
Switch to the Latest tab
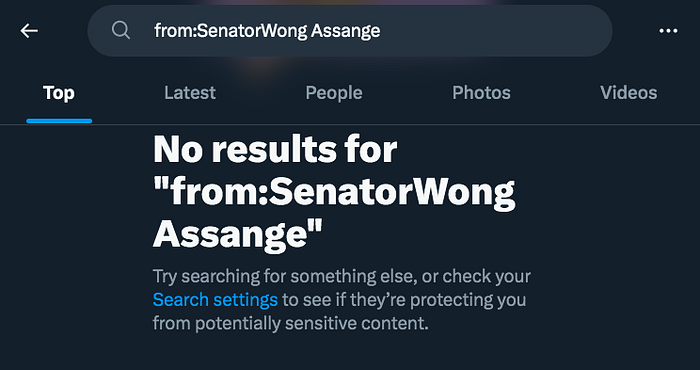click(x=190, y=93)
